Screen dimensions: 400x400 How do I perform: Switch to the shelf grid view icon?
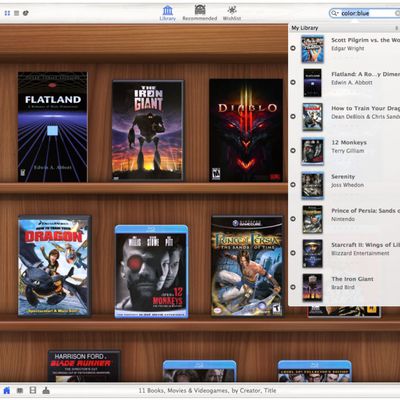point(7,13)
